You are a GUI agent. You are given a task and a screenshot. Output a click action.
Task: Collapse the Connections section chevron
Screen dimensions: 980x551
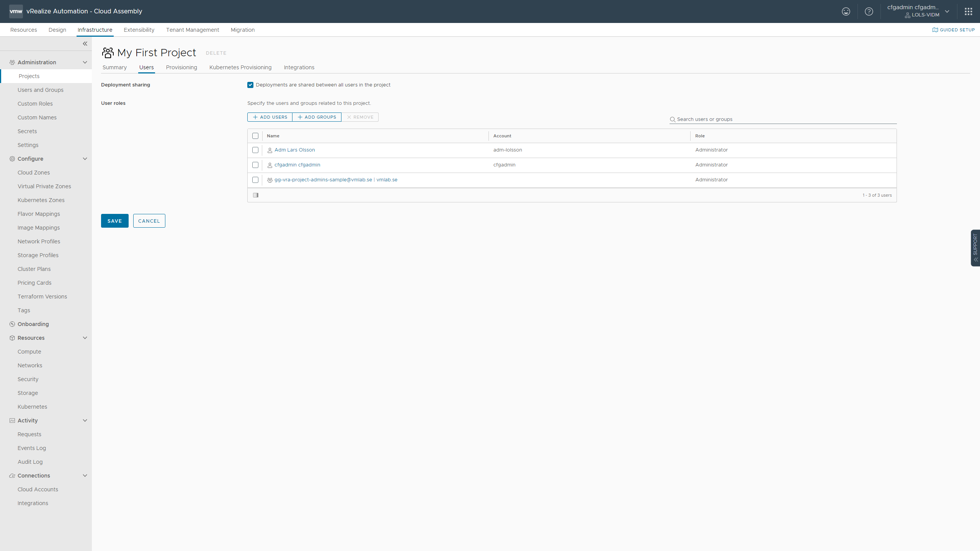[85, 476]
